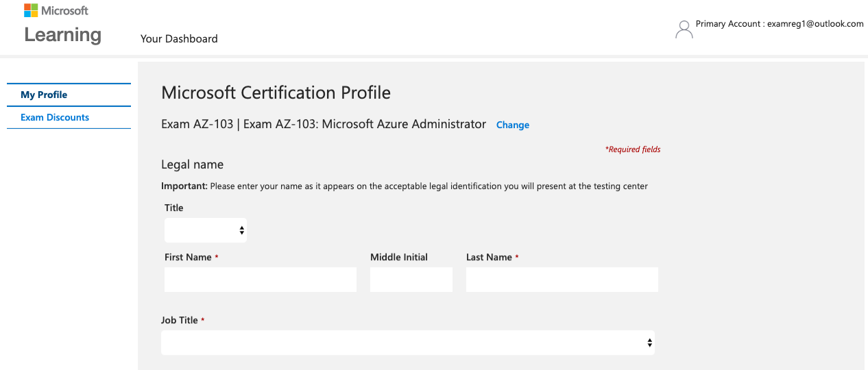Click the Last Name input field
Image resolution: width=868 pixels, height=370 pixels.
click(562, 280)
